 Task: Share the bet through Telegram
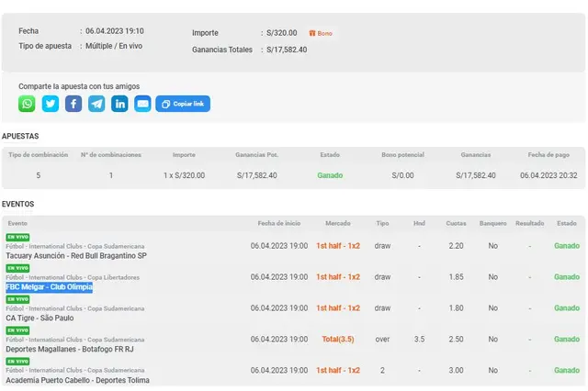[96, 104]
